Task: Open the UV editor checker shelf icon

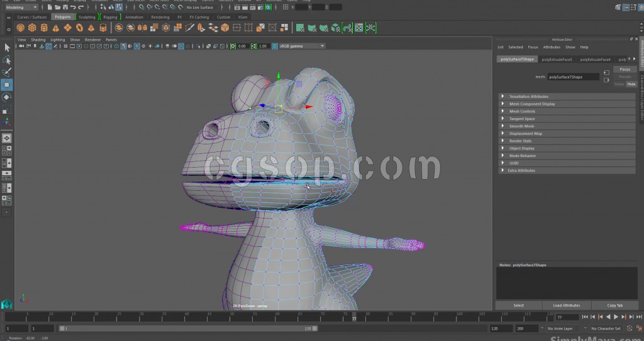Action: tap(359, 28)
